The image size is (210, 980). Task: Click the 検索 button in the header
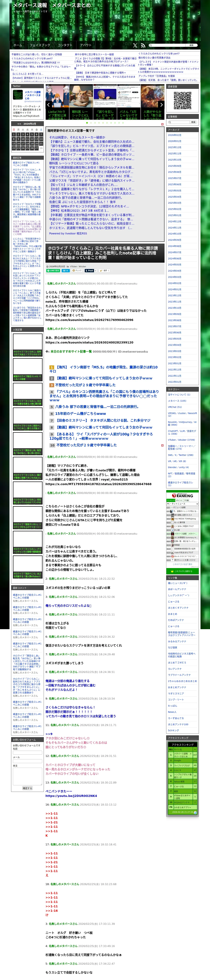coord(191,45)
